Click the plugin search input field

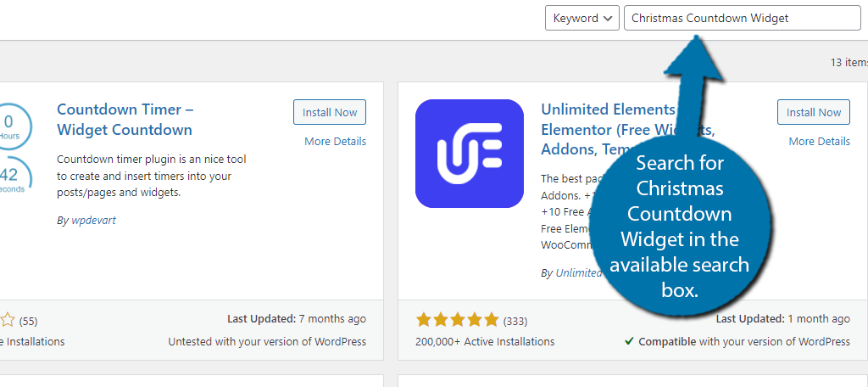[x=743, y=19]
